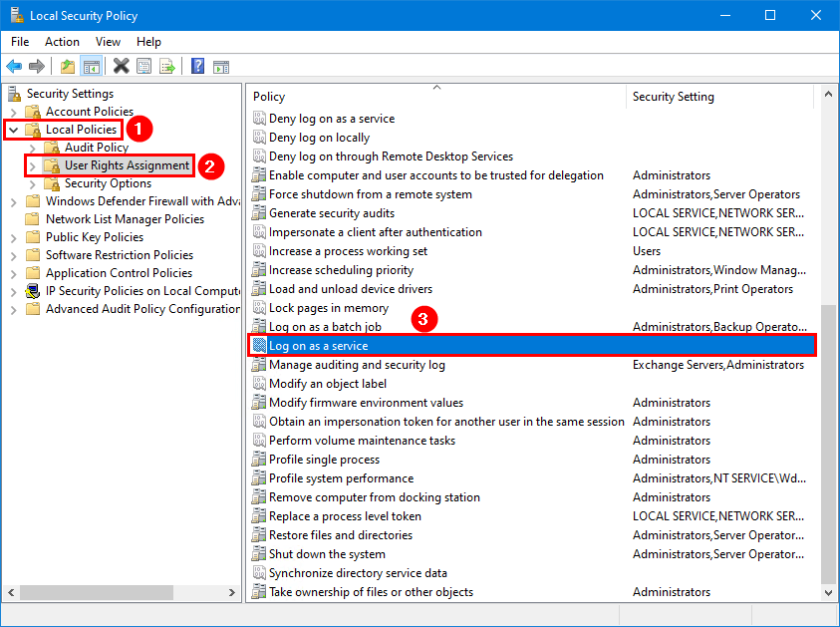The image size is (840, 627).
Task: Select Security Options in the tree
Action: click(108, 183)
